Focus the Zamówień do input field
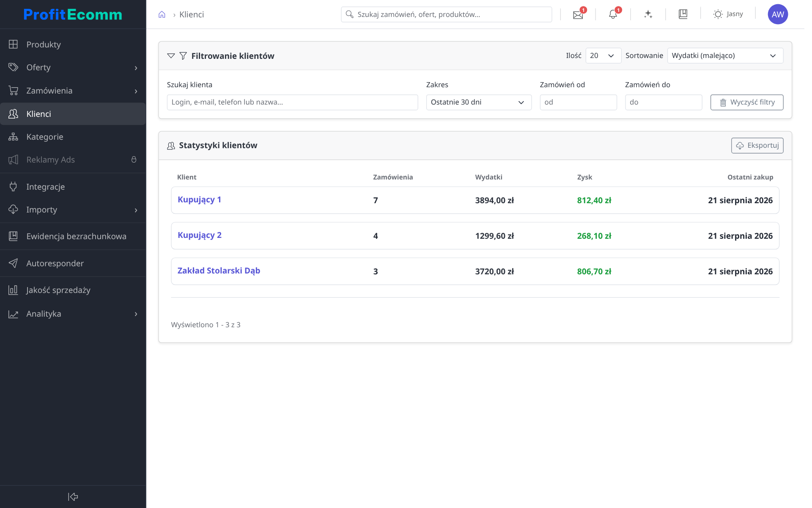The image size is (812, 508). pos(664,102)
